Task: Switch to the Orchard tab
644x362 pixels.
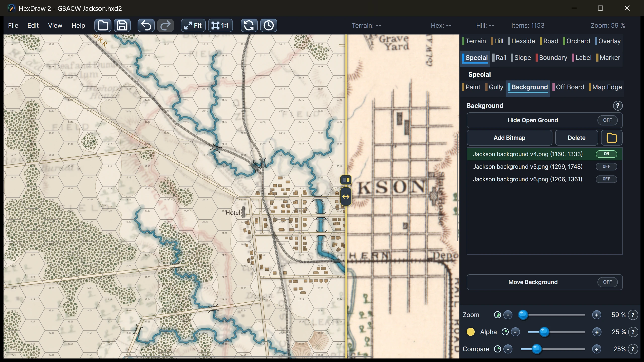Action: point(577,41)
